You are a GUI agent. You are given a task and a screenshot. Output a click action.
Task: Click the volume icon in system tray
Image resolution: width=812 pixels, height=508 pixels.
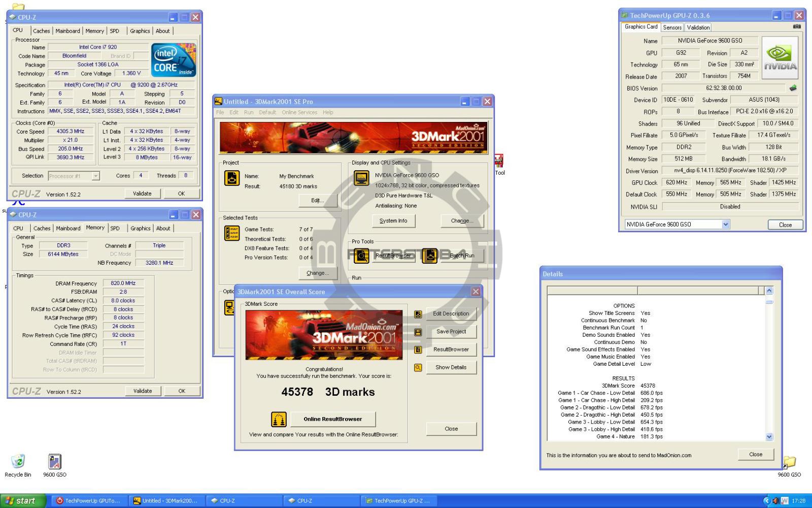point(775,501)
